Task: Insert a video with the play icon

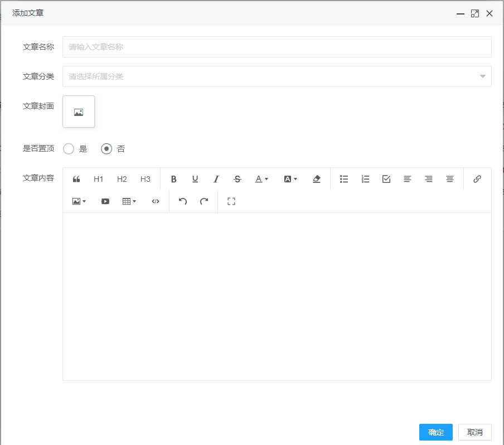Action: 105,202
